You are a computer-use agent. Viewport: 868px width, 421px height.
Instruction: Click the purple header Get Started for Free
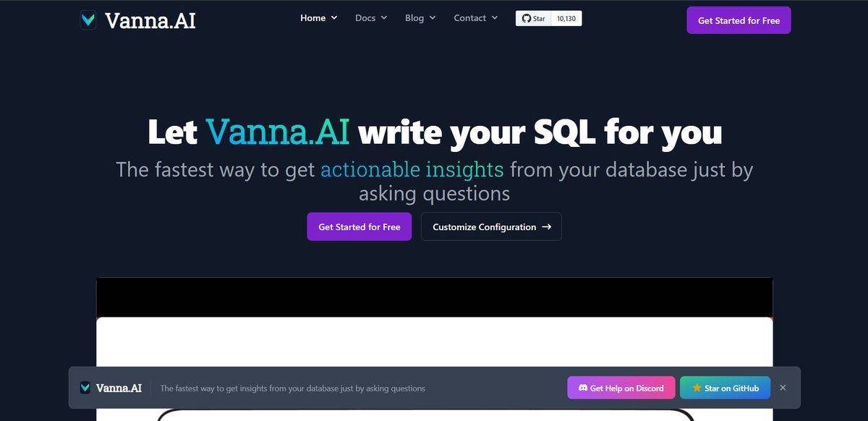pyautogui.click(x=739, y=20)
